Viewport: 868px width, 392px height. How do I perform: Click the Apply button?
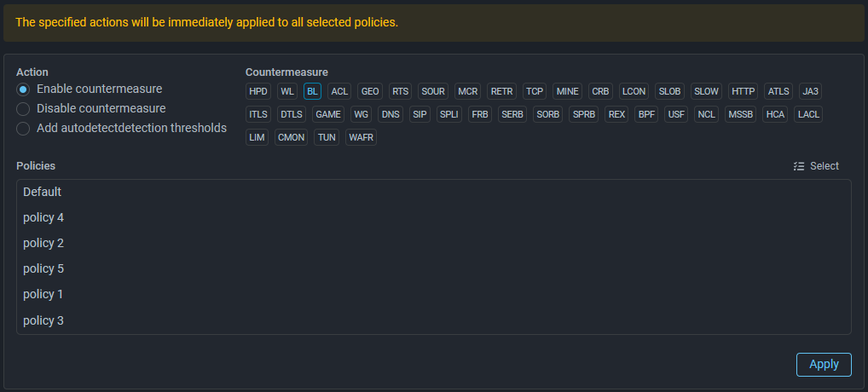pyautogui.click(x=824, y=364)
